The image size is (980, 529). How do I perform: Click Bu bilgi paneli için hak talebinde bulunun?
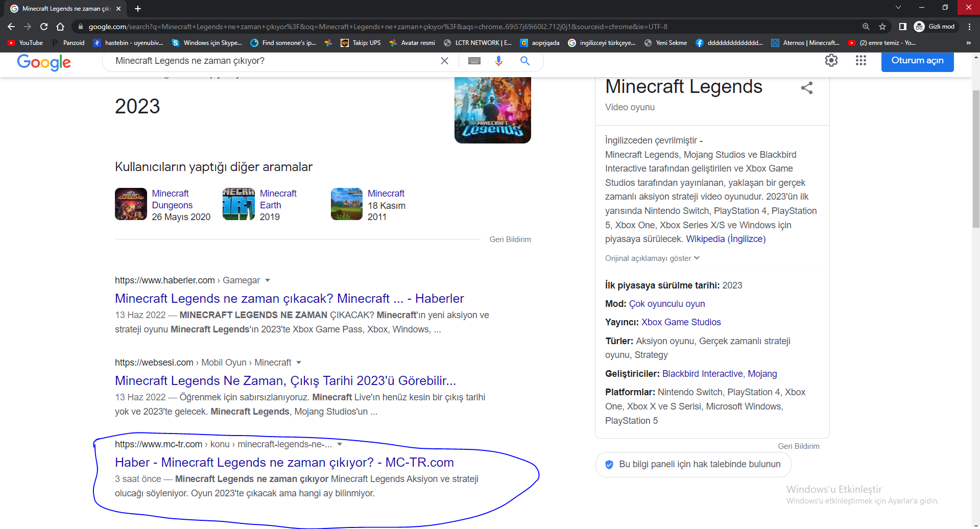click(x=693, y=464)
